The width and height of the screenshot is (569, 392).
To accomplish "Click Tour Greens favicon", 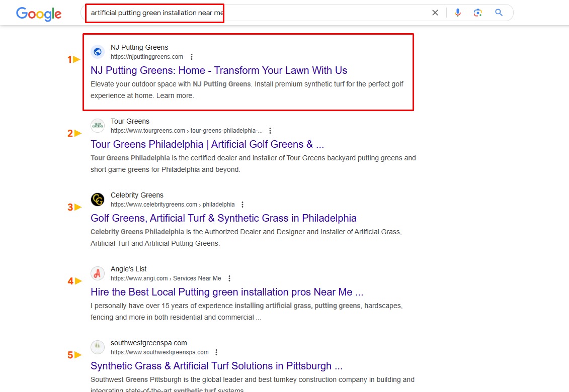I will [98, 126].
